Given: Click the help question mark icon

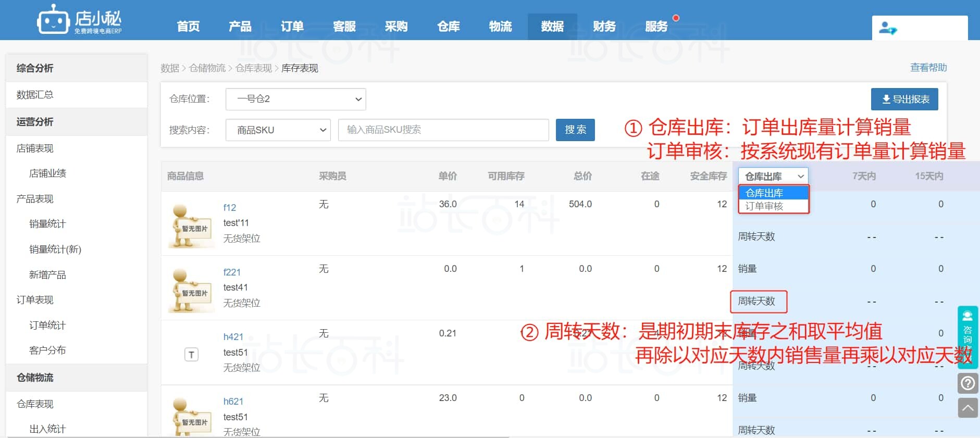Looking at the screenshot, I should point(967,383).
